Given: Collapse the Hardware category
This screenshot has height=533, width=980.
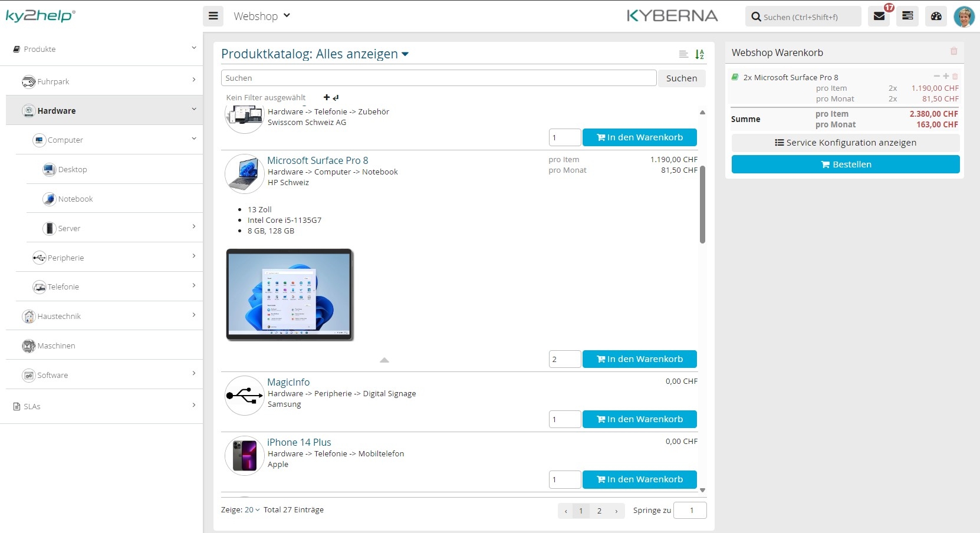Looking at the screenshot, I should click(194, 109).
